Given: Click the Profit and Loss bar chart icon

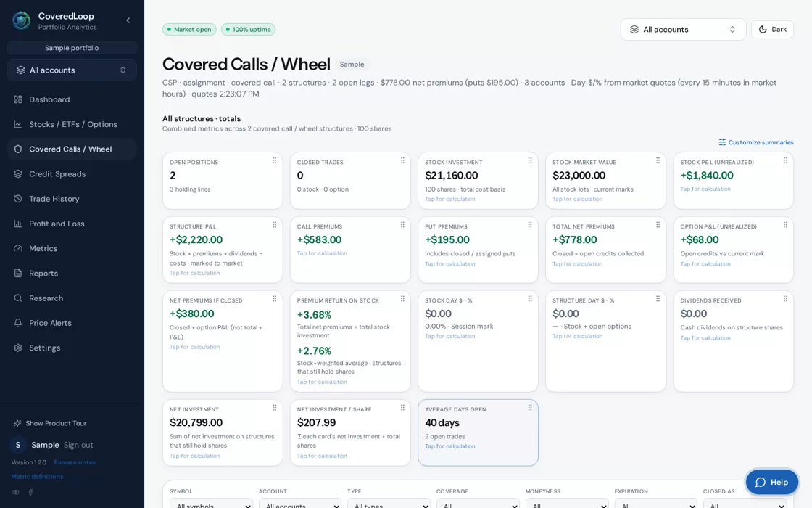Looking at the screenshot, I should pos(18,224).
